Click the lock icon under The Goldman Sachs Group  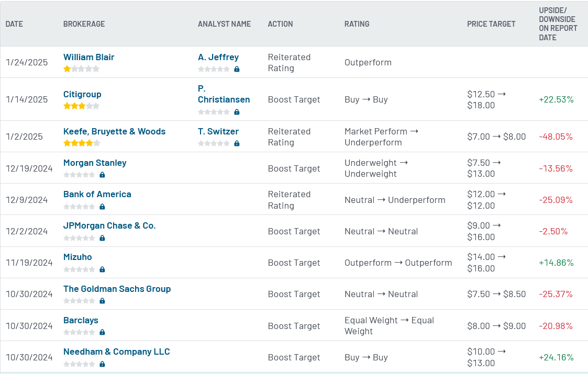click(102, 301)
